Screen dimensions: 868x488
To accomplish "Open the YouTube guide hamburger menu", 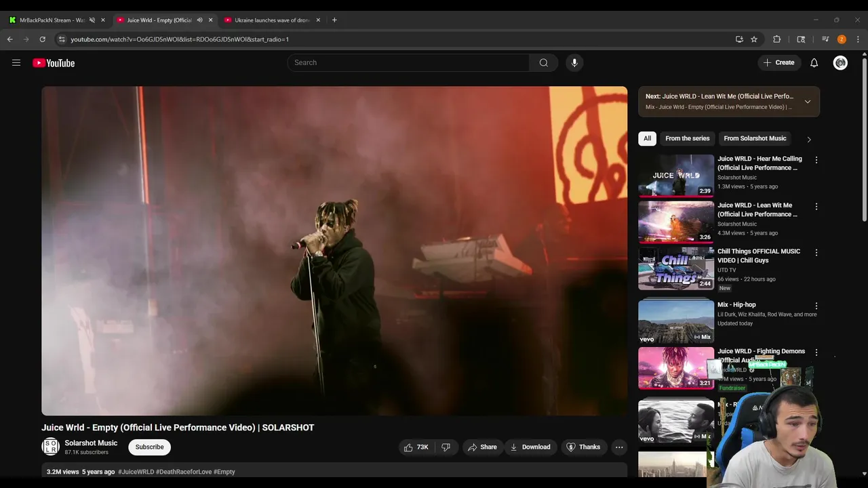I will (x=16, y=63).
